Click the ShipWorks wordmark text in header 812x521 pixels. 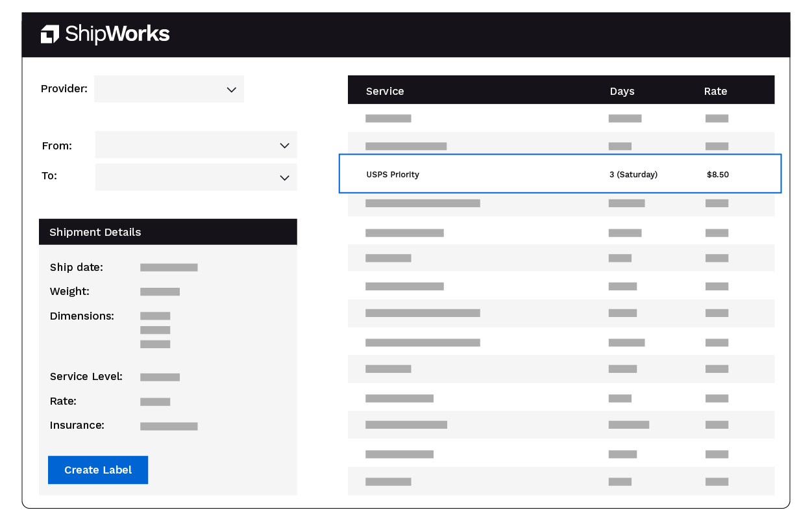click(x=117, y=34)
